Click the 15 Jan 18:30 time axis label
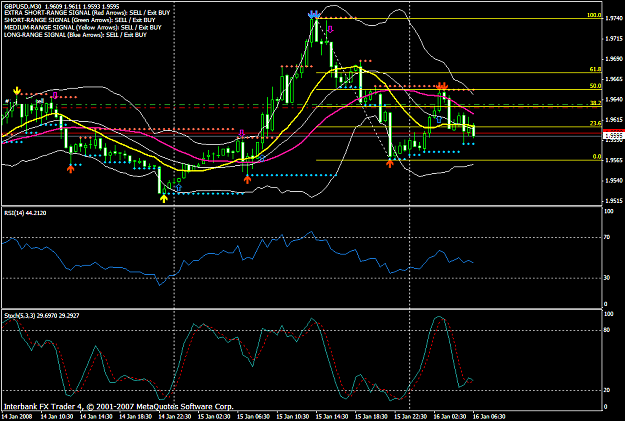The image size is (625, 421). [x=371, y=417]
